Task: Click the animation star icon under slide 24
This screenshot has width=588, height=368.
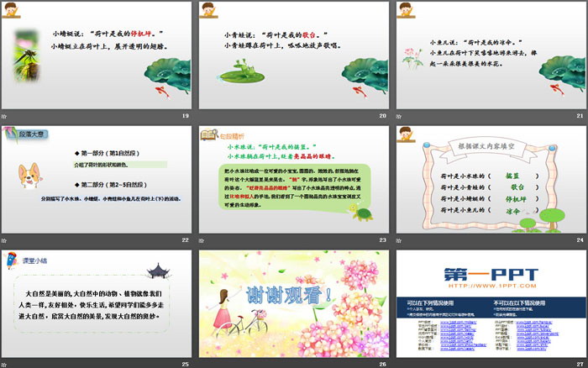Action: pyautogui.click(x=399, y=240)
